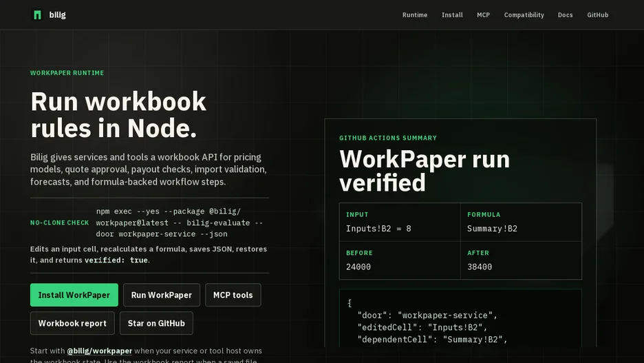The width and height of the screenshot is (644, 363).
Task: Open the Runtime nav item
Action: [415, 14]
